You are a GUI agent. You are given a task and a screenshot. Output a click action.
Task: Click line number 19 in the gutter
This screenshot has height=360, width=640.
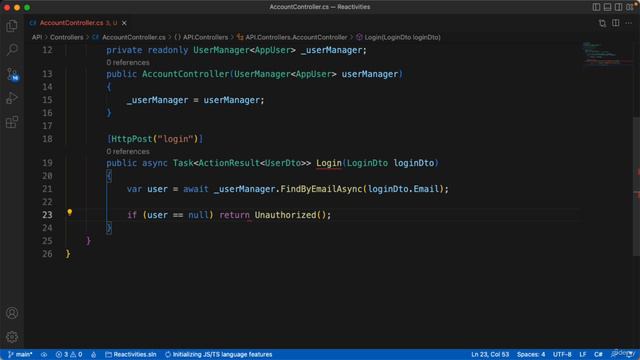point(47,163)
